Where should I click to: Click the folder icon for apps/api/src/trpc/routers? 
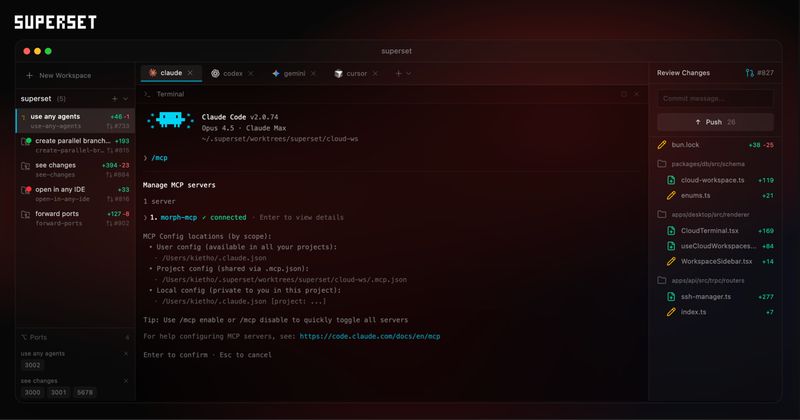coord(662,280)
